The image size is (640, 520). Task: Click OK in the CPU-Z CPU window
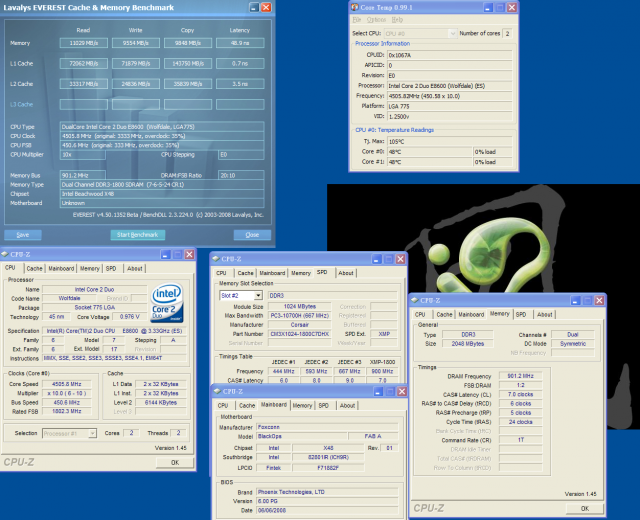pos(175,462)
